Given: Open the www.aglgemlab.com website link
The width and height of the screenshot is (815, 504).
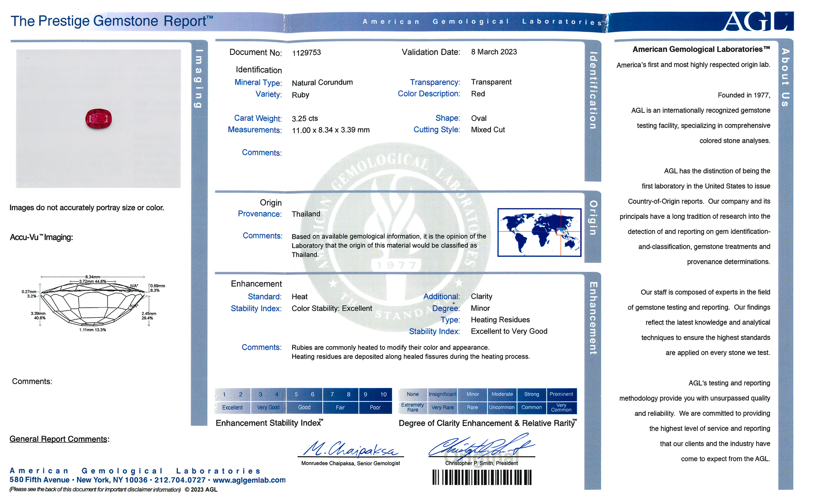Looking at the screenshot, I should point(249,480).
